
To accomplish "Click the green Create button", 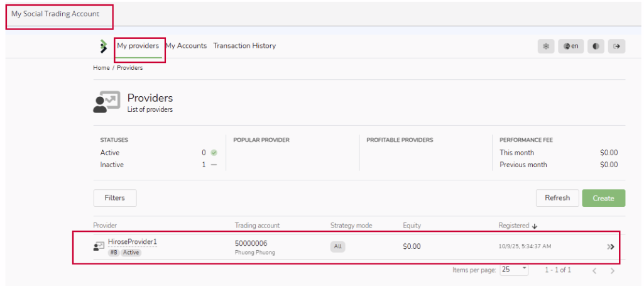I will [x=603, y=198].
